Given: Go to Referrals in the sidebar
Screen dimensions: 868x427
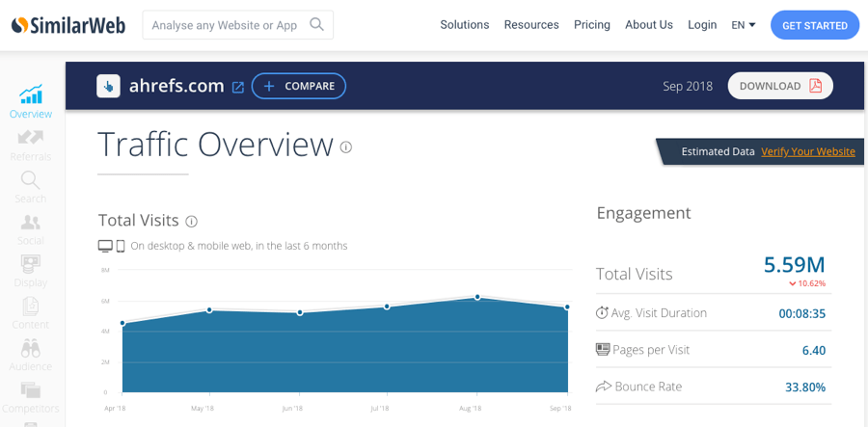Looking at the screenshot, I should coord(31,138).
